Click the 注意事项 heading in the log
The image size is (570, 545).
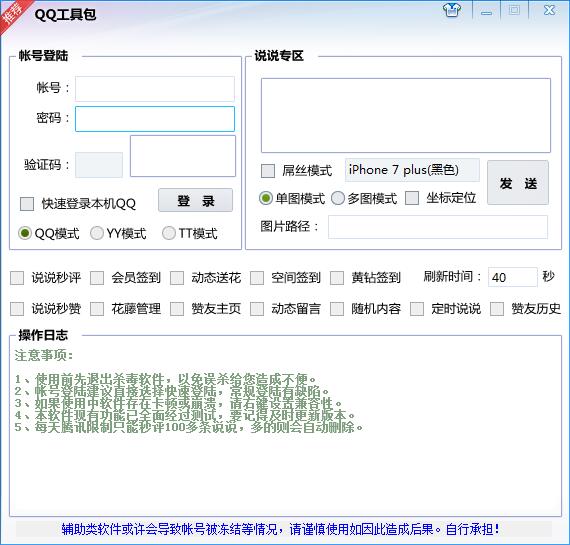click(44, 355)
